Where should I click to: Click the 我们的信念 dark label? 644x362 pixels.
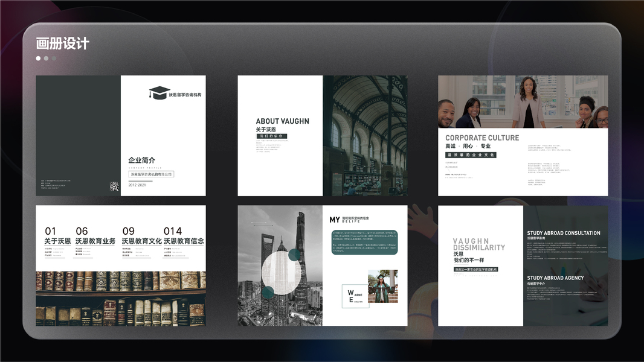click(271, 136)
